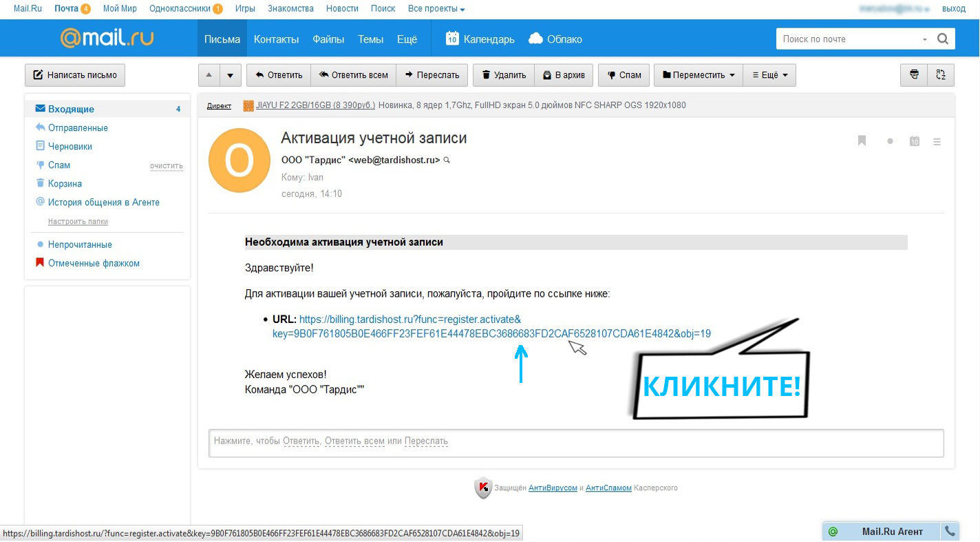Compose a message with Написать письмо

tap(75, 75)
